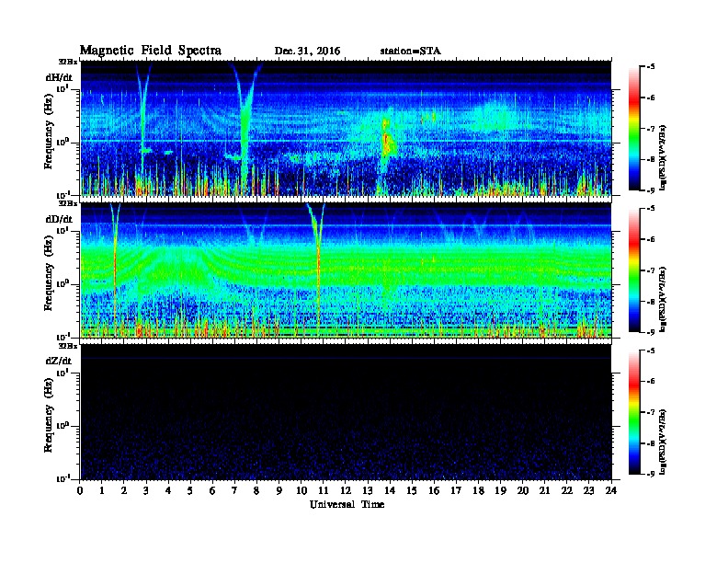Viewport: 728px width, 563px height.
Task: Click hour tick label 11 on time axis
Action: (x=324, y=490)
